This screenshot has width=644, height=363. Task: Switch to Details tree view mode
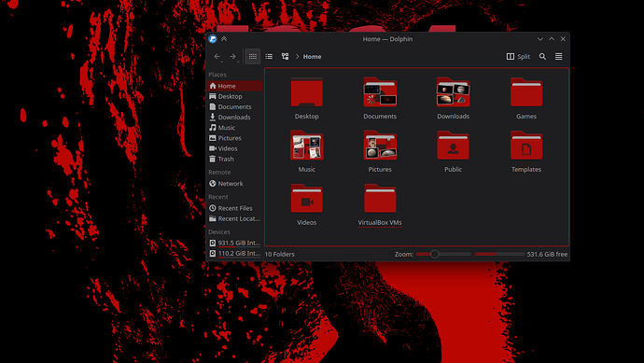pyautogui.click(x=285, y=57)
